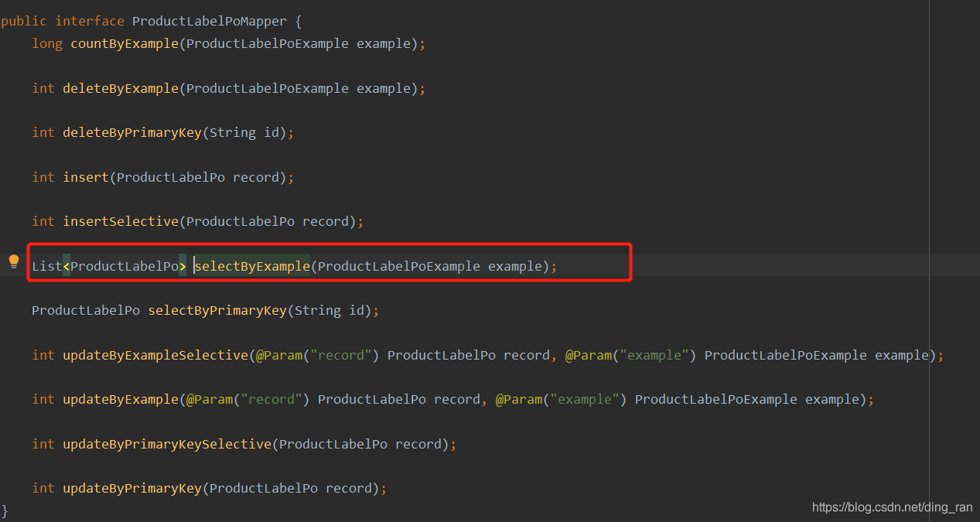Click the deleteByPrimaryKey method name

[x=132, y=132]
